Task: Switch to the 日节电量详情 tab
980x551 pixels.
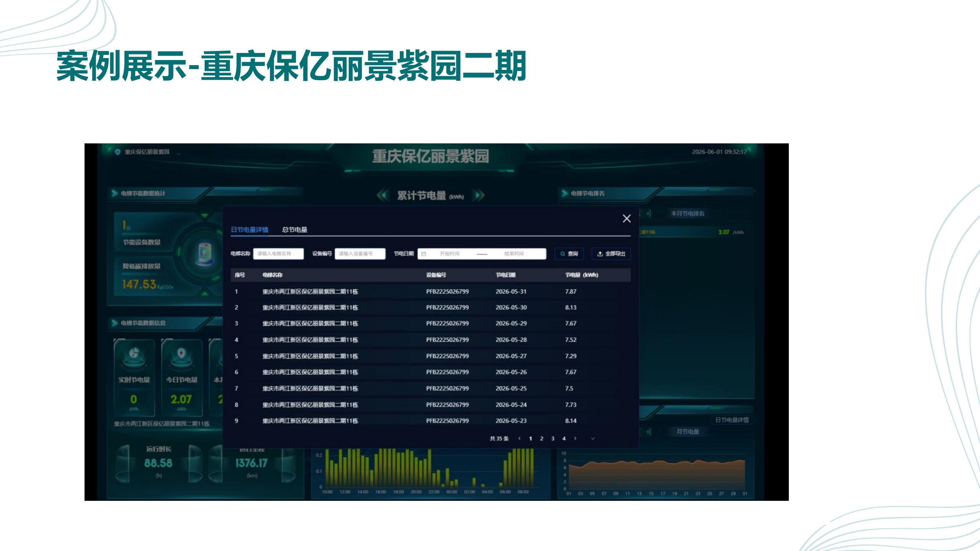Action: (x=250, y=229)
